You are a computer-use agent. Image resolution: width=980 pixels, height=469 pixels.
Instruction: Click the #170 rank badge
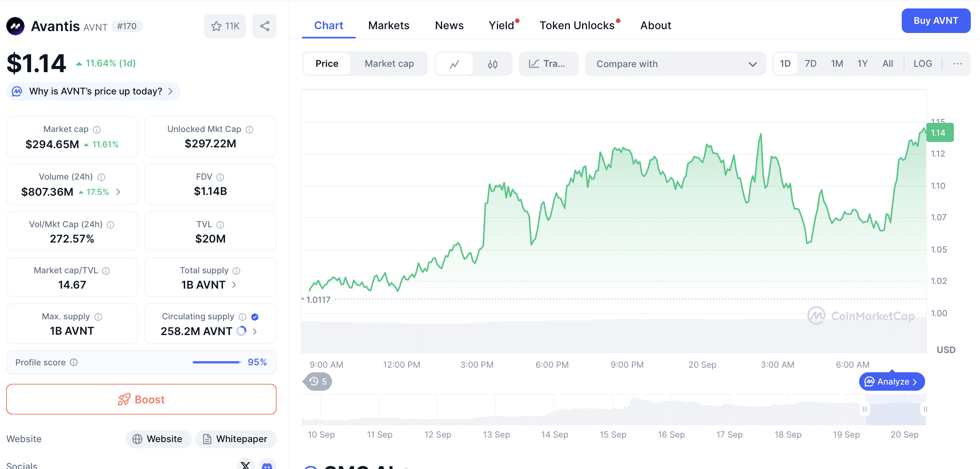pos(127,26)
